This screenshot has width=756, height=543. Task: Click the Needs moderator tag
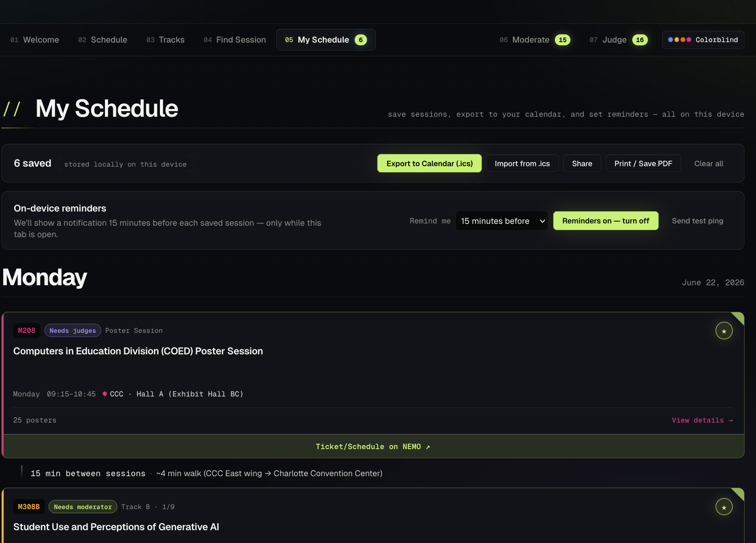(x=83, y=507)
